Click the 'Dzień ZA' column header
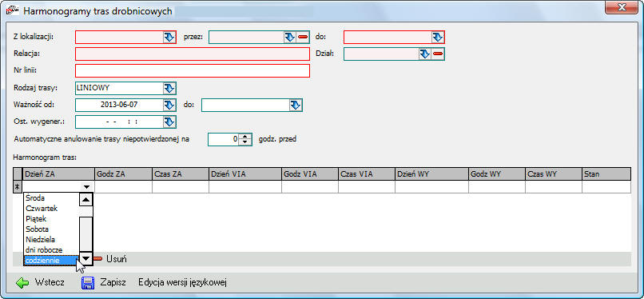The image size is (644, 299). (59, 174)
